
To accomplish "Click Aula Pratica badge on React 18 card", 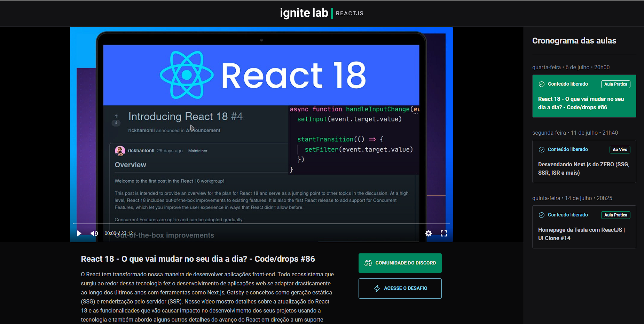I will pyautogui.click(x=616, y=84).
